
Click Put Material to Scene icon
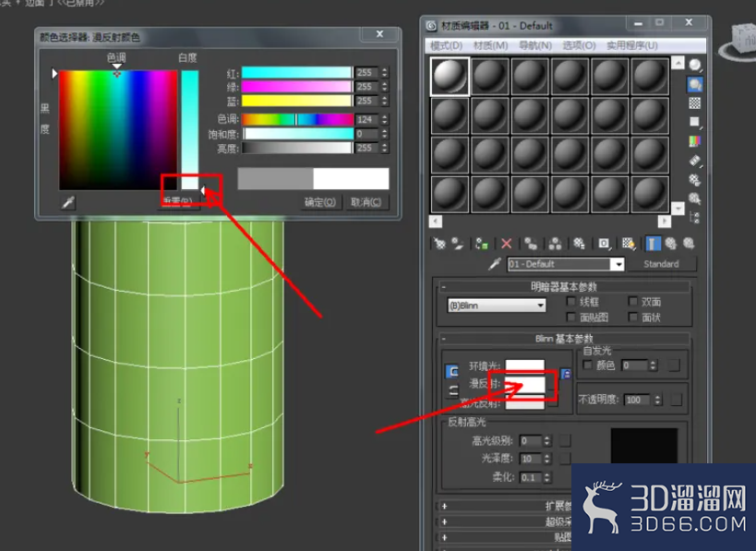458,244
